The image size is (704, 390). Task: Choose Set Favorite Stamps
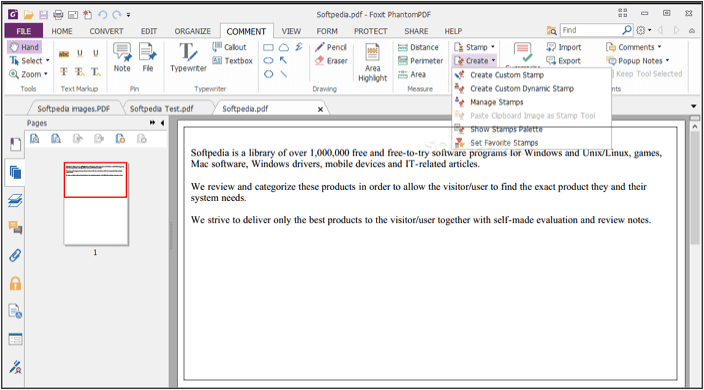pyautogui.click(x=532, y=143)
